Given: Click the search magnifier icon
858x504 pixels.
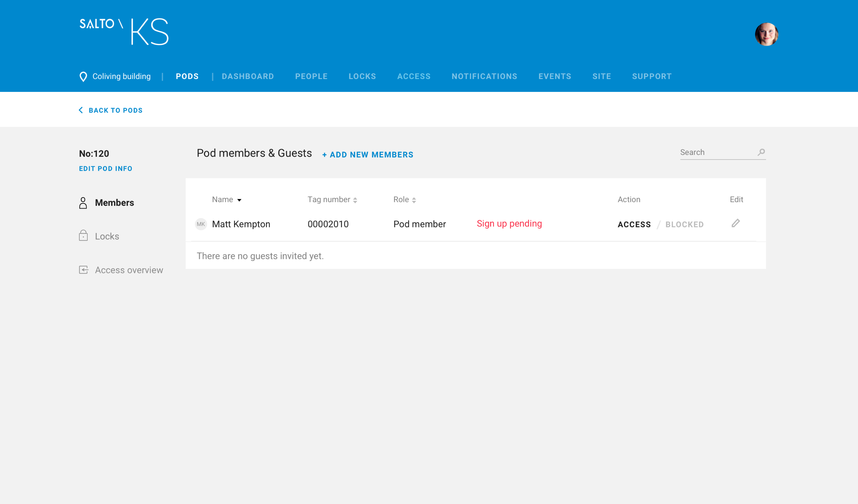Looking at the screenshot, I should (x=761, y=152).
